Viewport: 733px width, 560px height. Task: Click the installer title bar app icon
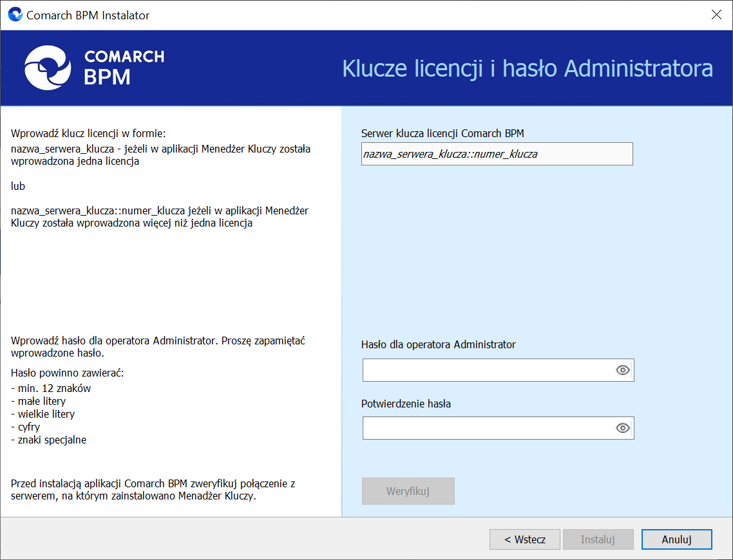(x=15, y=15)
